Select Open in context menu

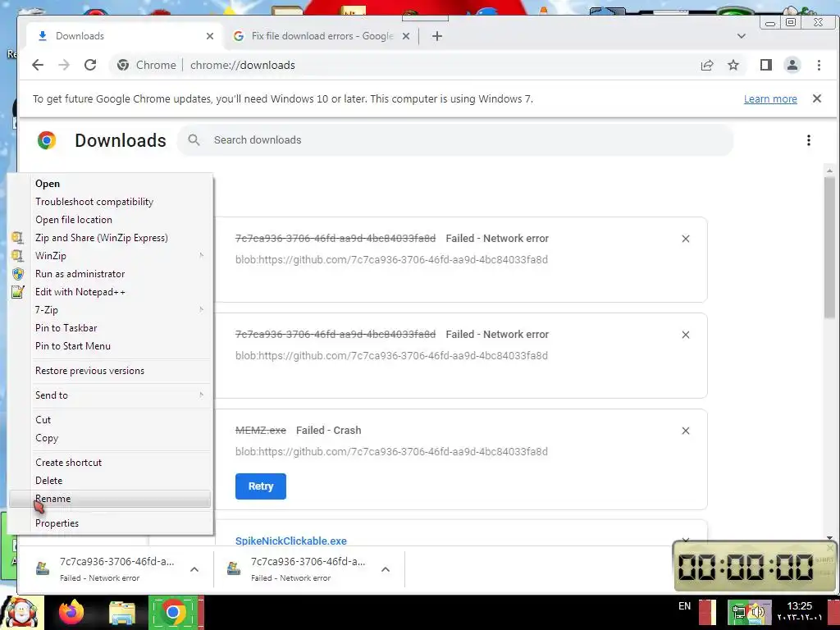110,184
